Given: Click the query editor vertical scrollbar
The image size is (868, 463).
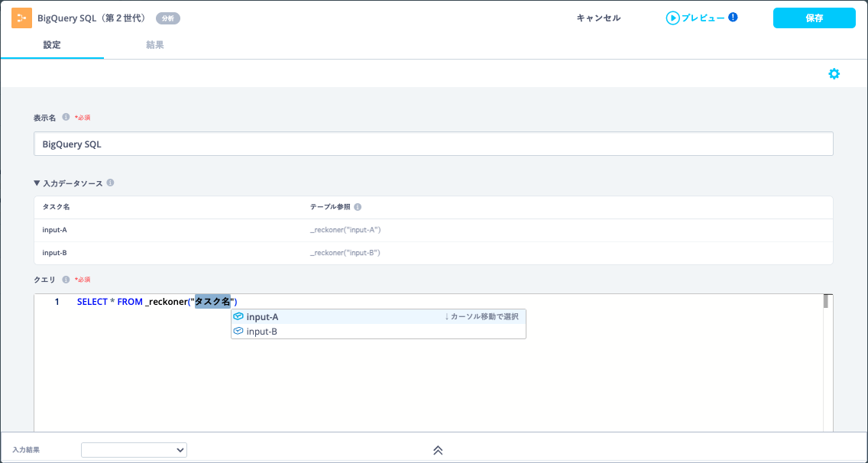Looking at the screenshot, I should [826, 363].
